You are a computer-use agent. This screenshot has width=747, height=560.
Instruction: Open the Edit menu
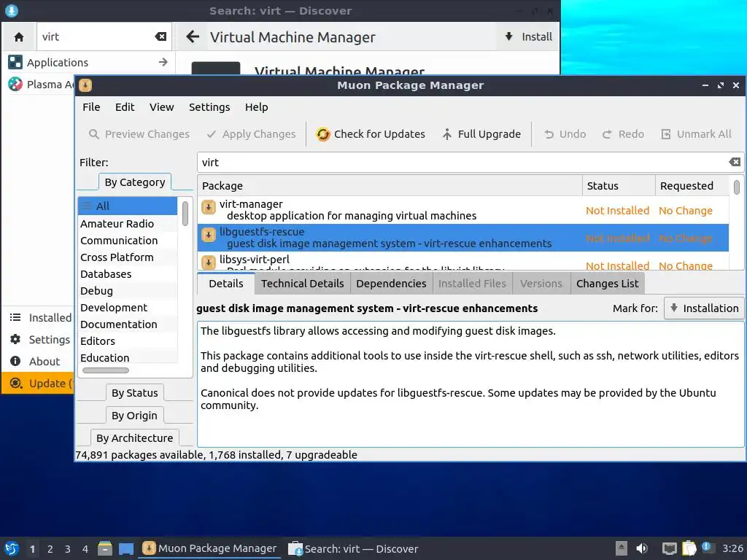click(125, 107)
